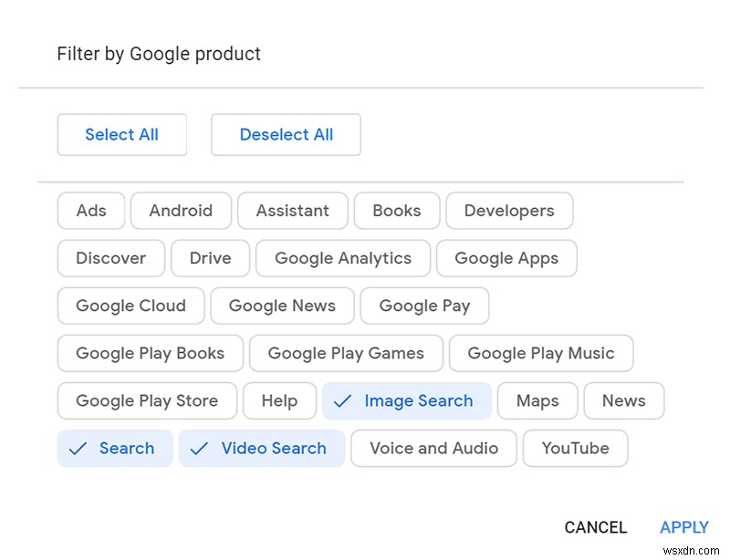Viewport: 730px width, 560px height.
Task: Enable the Android filter chip
Action: [x=181, y=211]
